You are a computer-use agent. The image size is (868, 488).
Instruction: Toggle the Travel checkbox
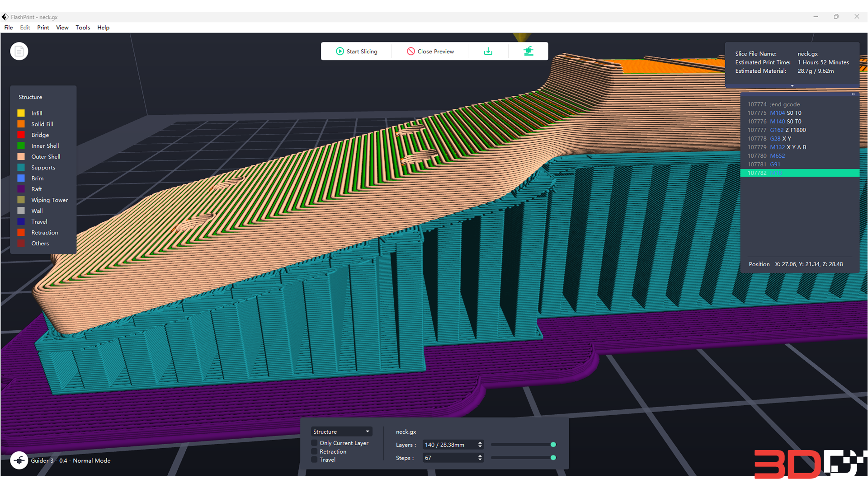pos(314,460)
